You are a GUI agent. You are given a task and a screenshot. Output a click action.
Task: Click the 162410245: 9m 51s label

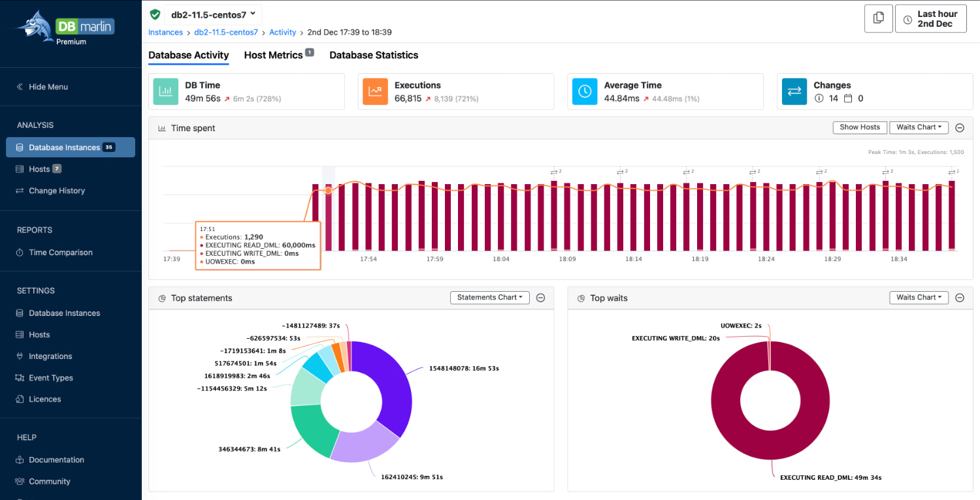[x=412, y=477]
